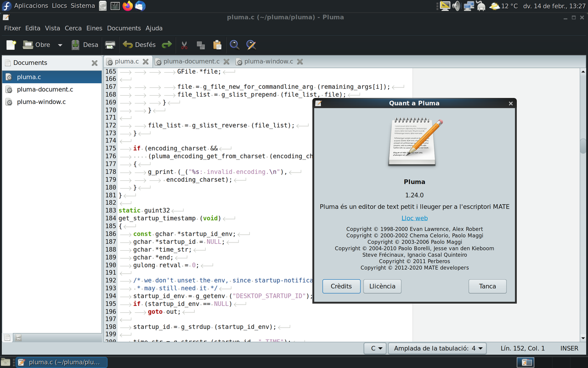Click the network computers tray icon
Screen dimensions: 588x368
[469, 6]
